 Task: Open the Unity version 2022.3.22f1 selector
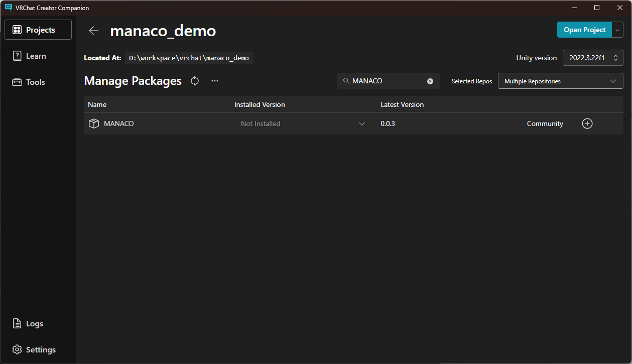click(593, 58)
